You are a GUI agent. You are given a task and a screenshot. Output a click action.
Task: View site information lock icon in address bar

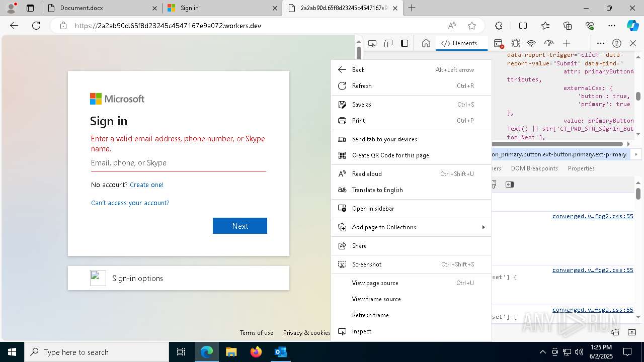click(63, 26)
